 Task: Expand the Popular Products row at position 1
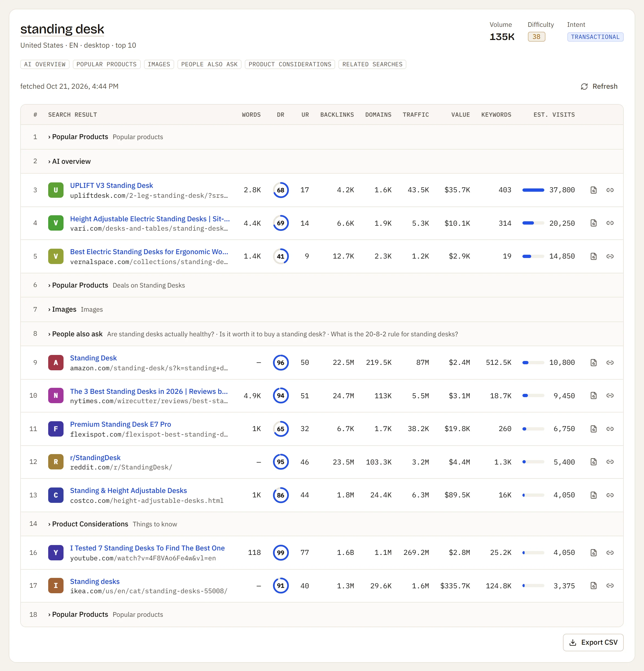[322, 137]
